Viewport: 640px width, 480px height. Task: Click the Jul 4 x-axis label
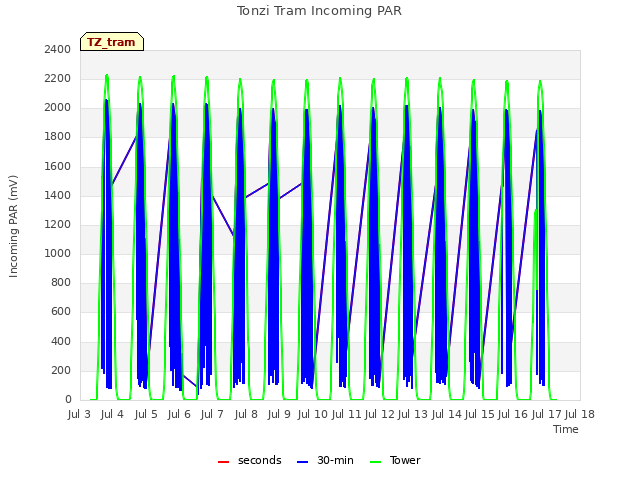coord(112,414)
